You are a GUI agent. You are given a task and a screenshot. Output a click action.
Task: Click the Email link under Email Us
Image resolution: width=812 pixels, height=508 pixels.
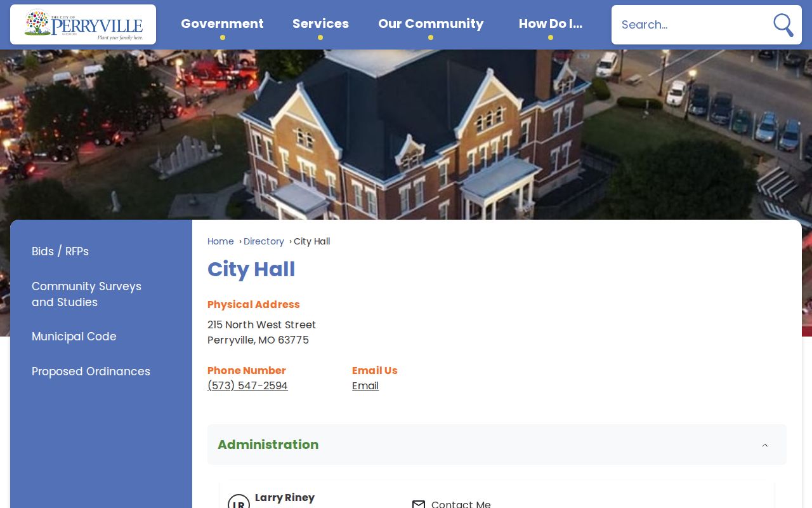[365, 386]
